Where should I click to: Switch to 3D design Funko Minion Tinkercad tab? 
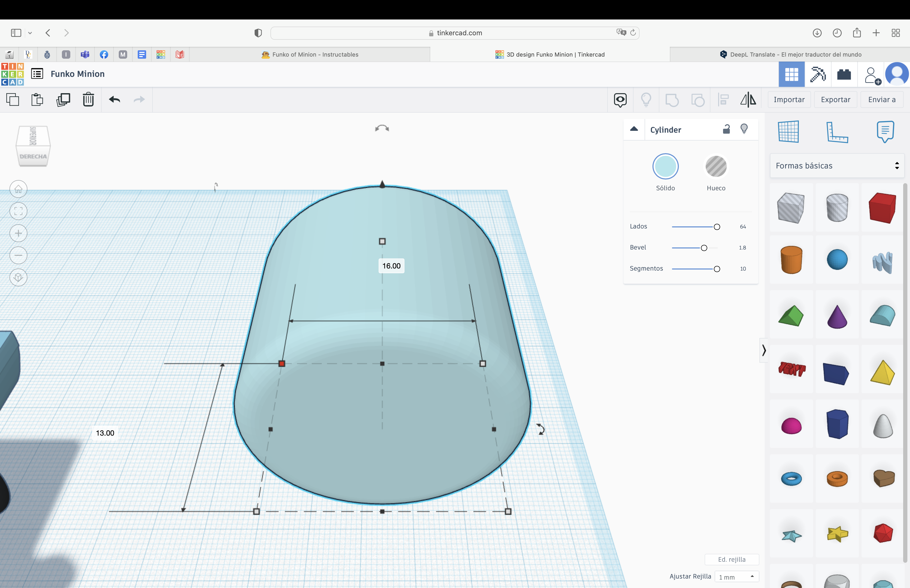550,54
